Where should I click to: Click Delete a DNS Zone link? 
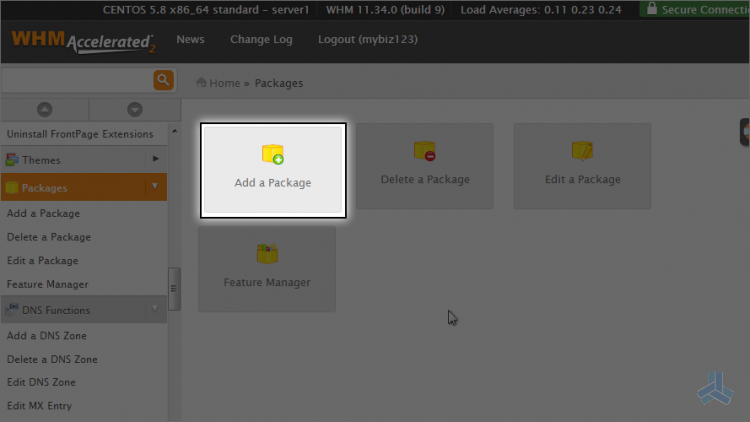point(52,359)
